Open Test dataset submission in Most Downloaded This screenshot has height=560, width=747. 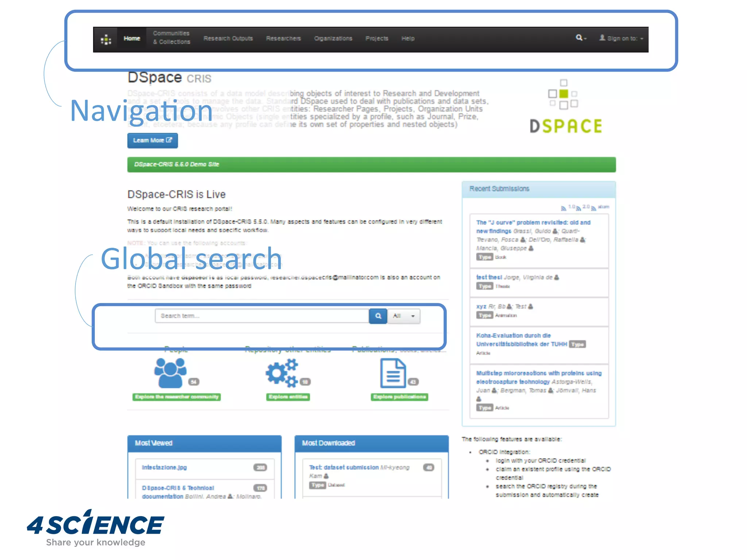point(344,467)
